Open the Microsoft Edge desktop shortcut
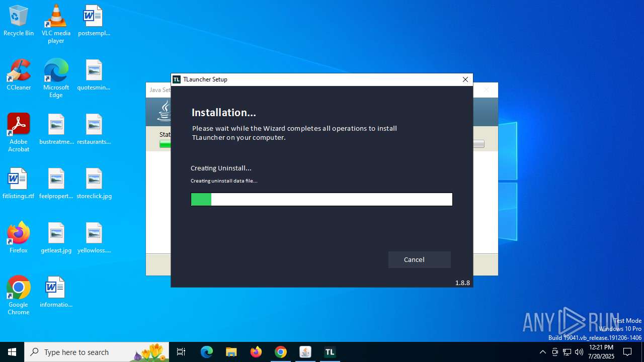Viewport: 644px width, 362px height. click(x=56, y=78)
